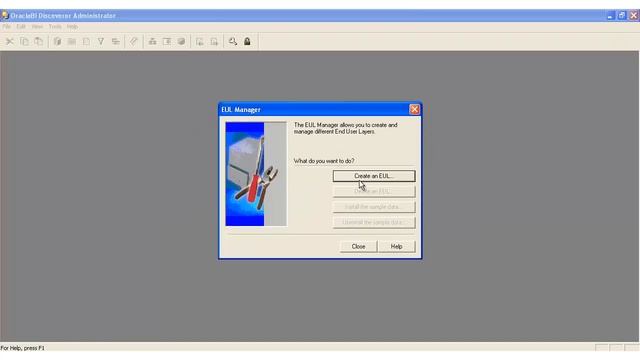
Task: Click the Help button in EUL Manager
Action: coord(397,247)
